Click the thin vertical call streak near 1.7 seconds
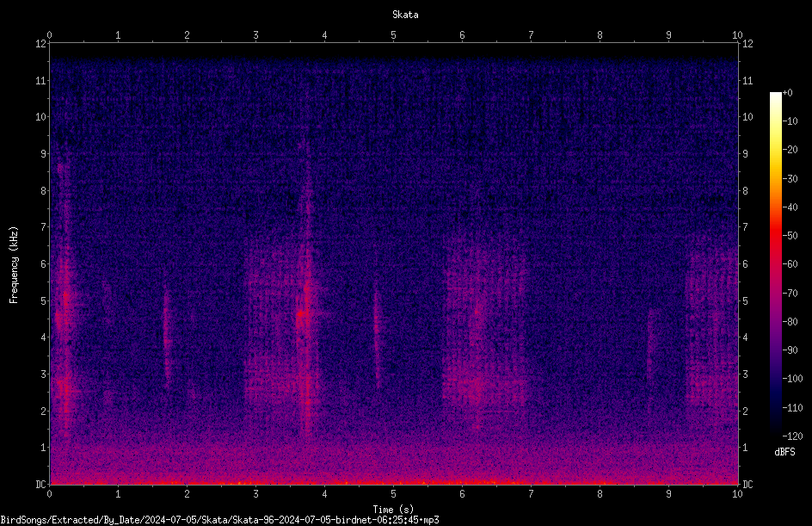Image resolution: width=812 pixels, height=526 pixels. 166,337
